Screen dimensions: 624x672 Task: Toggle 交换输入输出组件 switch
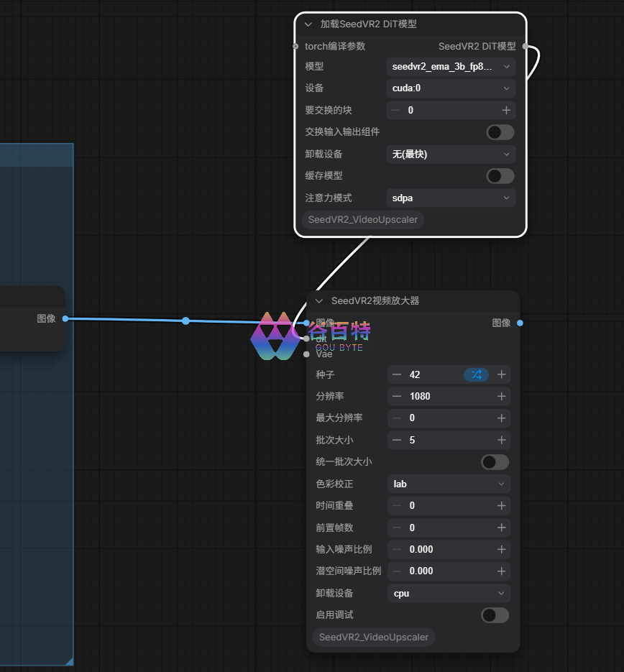[x=500, y=132]
